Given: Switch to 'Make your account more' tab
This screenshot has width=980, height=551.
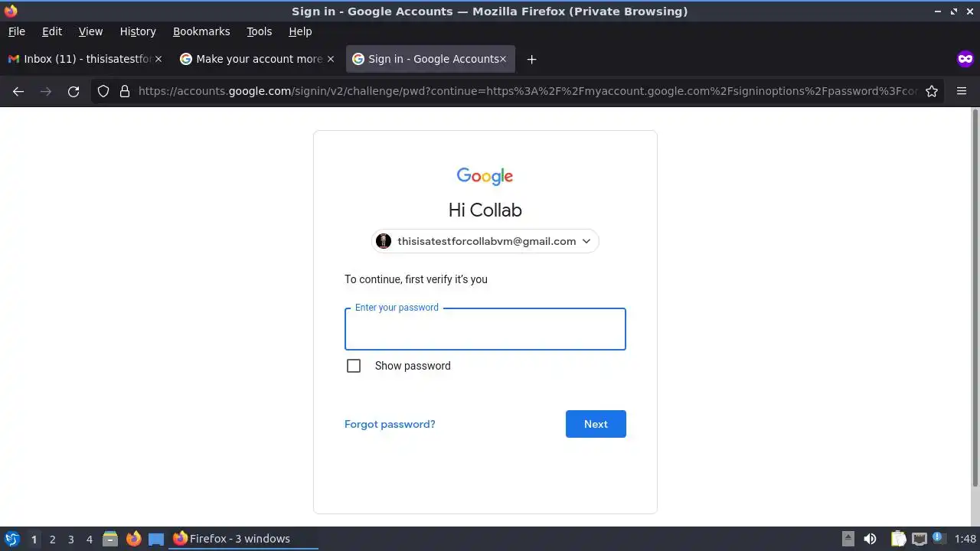Looking at the screenshot, I should (x=256, y=59).
